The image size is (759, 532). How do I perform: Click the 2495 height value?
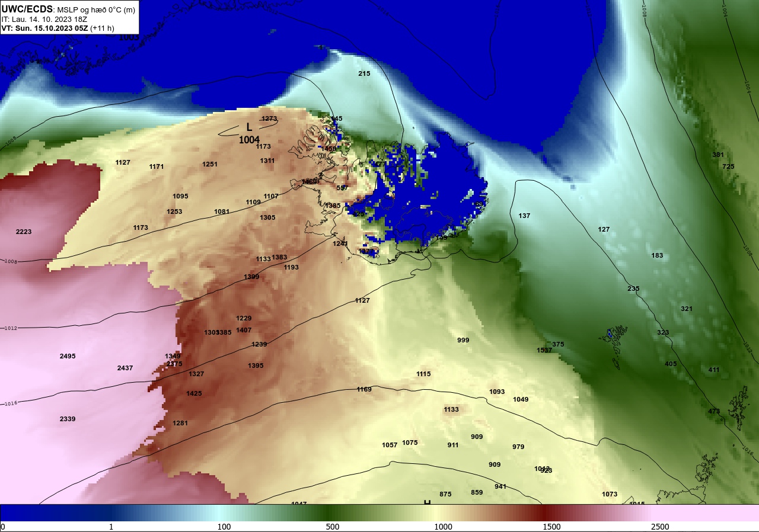68,356
